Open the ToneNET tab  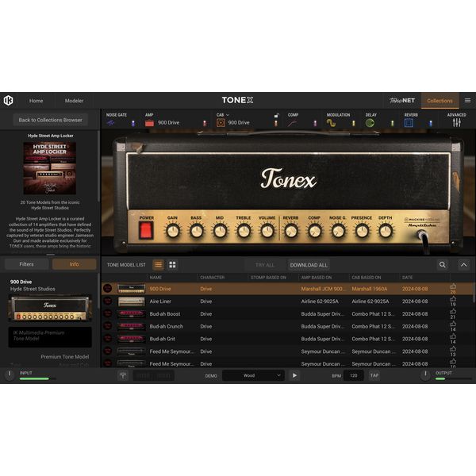click(402, 101)
